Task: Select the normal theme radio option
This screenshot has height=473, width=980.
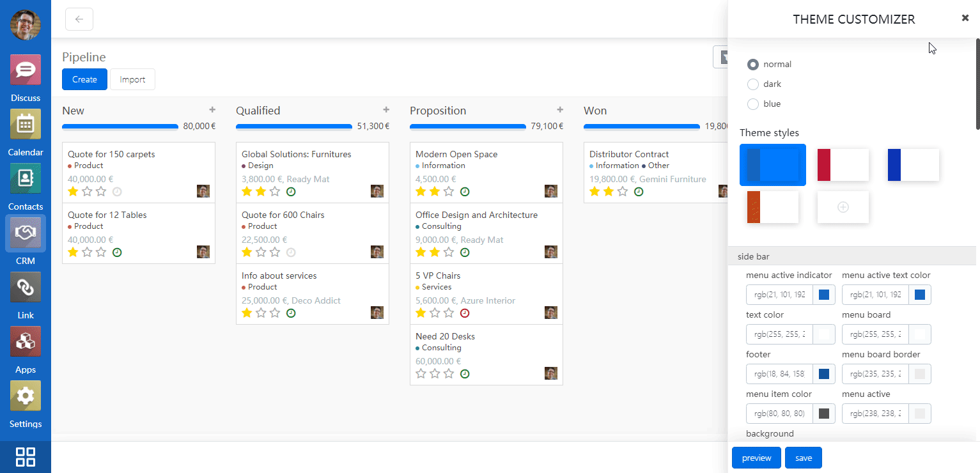Action: (753, 65)
